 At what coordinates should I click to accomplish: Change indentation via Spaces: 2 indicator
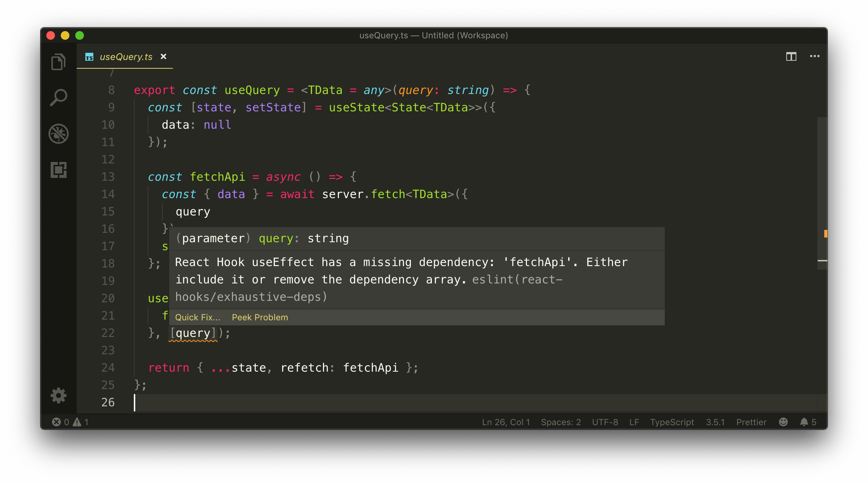tap(561, 422)
